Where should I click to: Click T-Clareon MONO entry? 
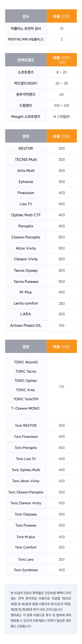click(x=25, y=408)
